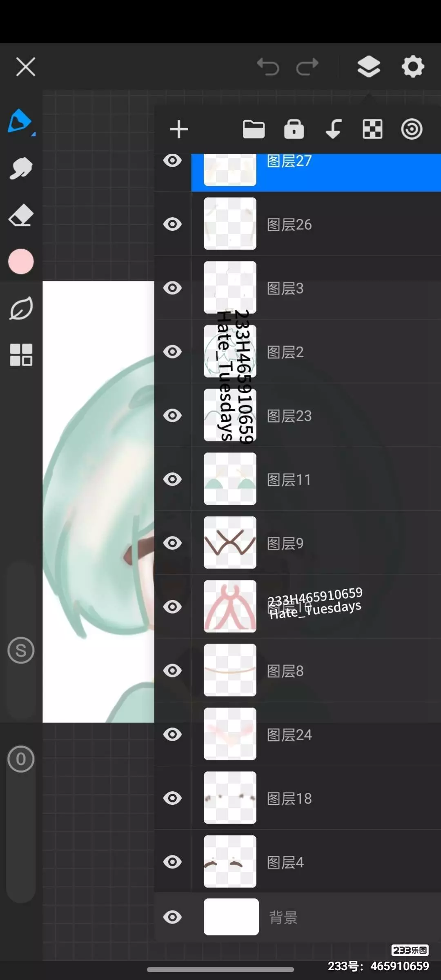Hide layer 图层26
Viewport: 441px width, 980px height.
[172, 224]
